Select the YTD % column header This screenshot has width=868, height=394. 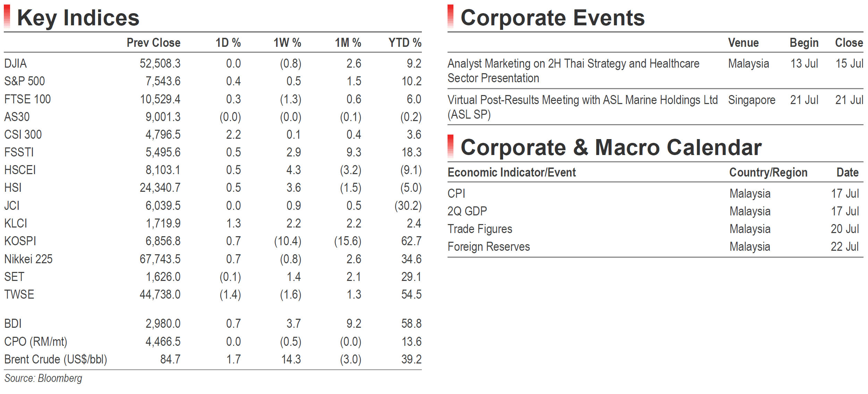[405, 43]
